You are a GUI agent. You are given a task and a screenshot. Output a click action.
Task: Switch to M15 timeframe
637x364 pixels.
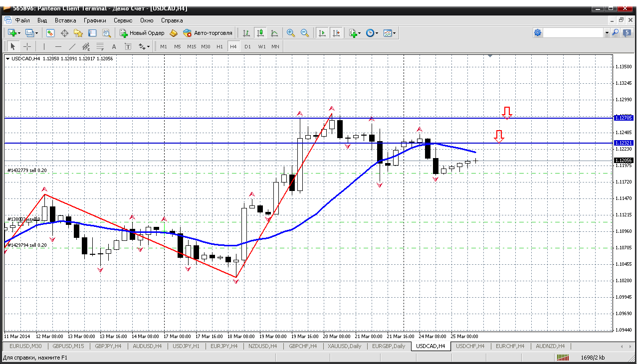[192, 46]
